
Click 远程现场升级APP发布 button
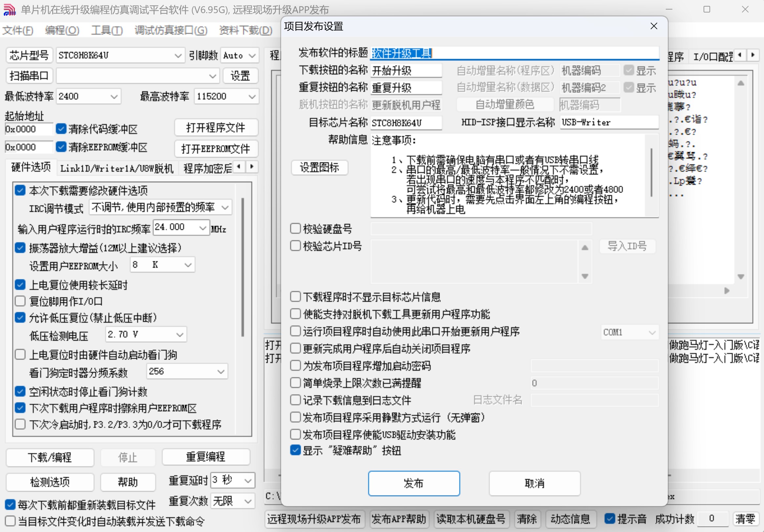314,520
